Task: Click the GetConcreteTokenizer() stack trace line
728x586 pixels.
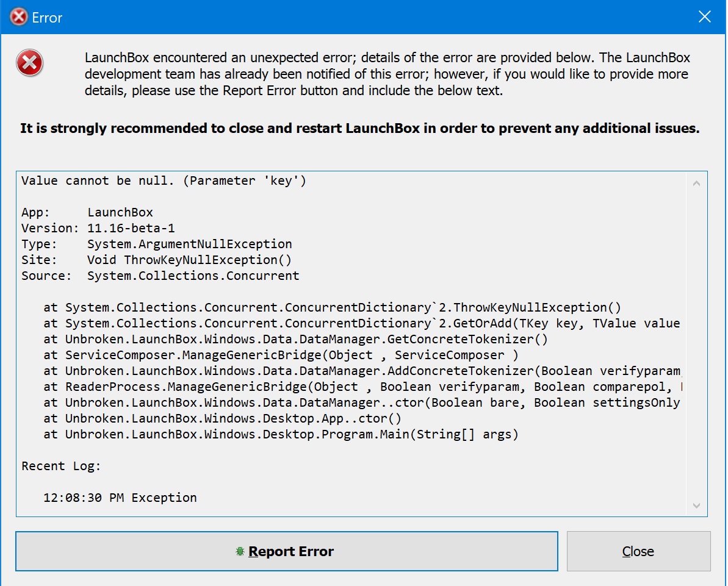Action: [x=296, y=339]
